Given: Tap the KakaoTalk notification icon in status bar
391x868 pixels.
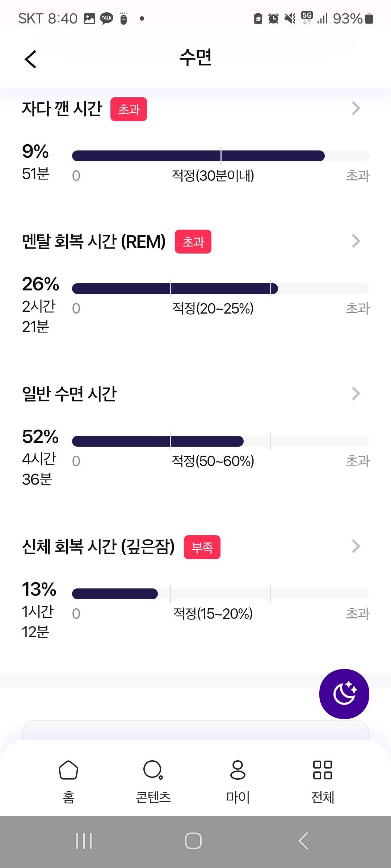Looking at the screenshot, I should [106, 18].
